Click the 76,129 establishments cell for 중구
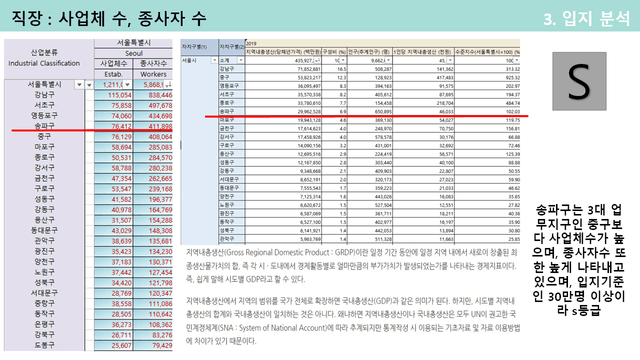The image size is (640, 360). (x=114, y=137)
